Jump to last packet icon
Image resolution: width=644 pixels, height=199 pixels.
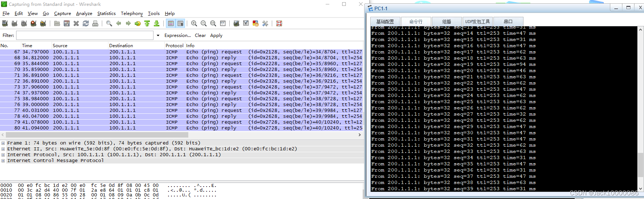click(157, 23)
